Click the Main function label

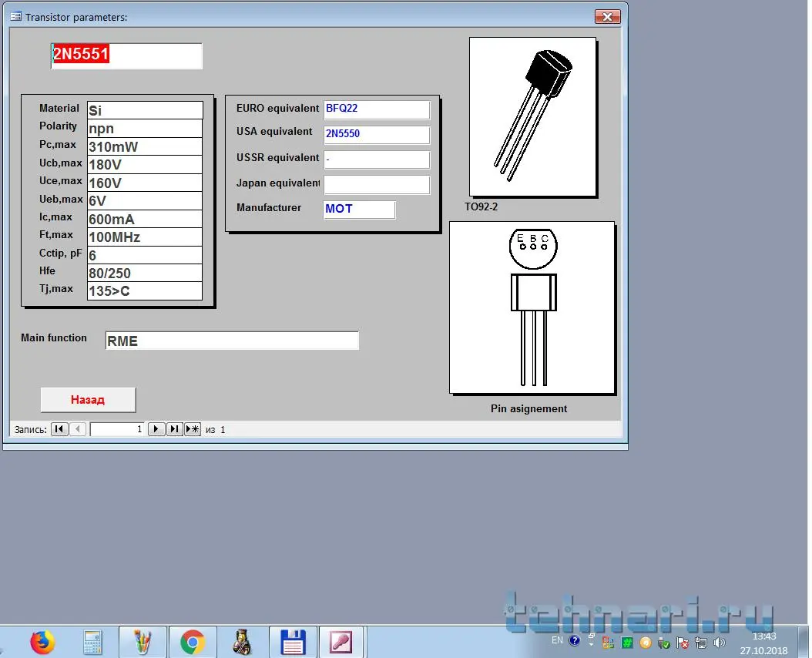click(54, 337)
